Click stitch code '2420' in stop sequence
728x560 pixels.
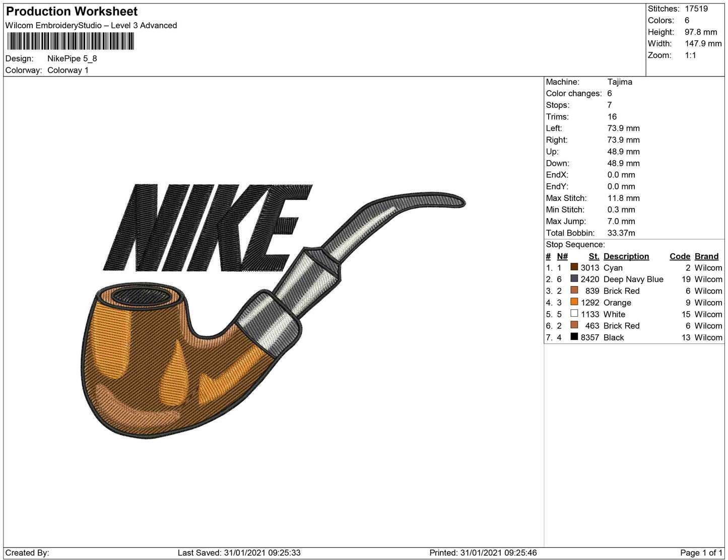pyautogui.click(x=590, y=279)
